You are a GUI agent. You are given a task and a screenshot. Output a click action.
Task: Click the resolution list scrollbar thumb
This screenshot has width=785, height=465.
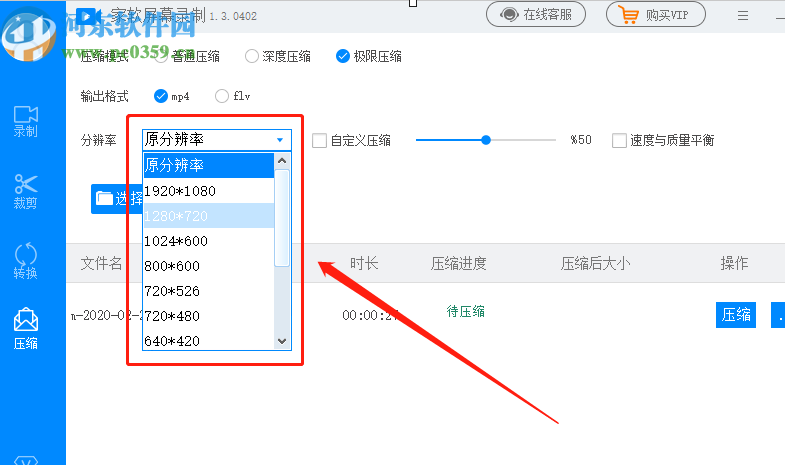click(x=282, y=218)
